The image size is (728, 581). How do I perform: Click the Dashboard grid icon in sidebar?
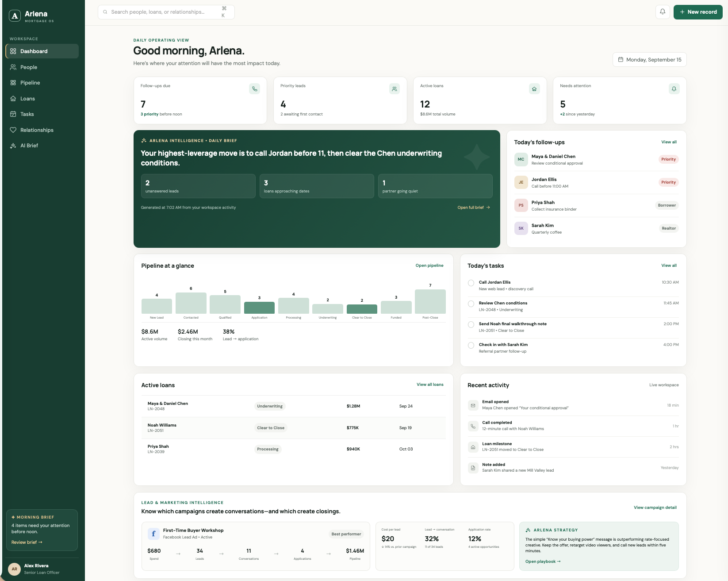point(13,51)
